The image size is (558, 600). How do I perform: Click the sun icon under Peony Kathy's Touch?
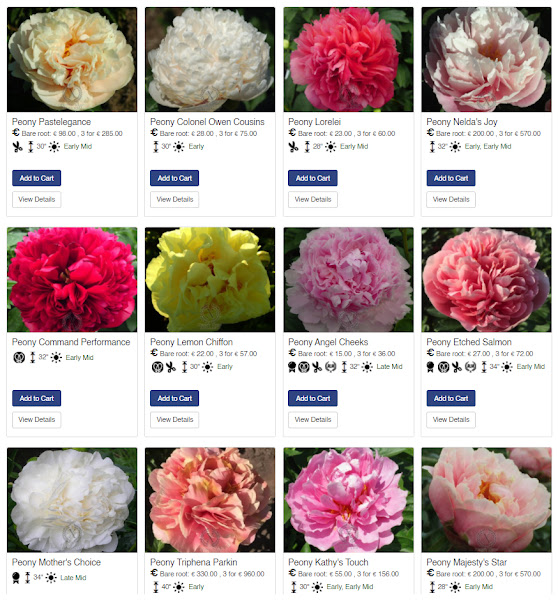[317, 587]
